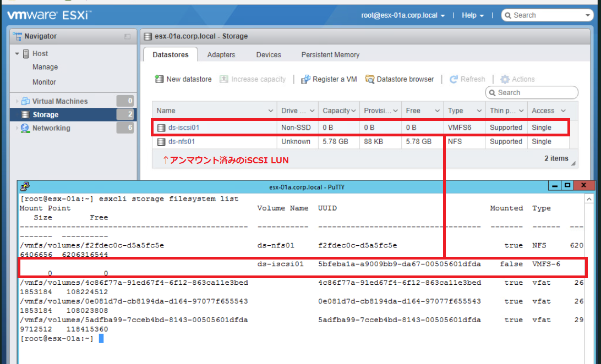Click into the datastore Search field

(x=532, y=92)
